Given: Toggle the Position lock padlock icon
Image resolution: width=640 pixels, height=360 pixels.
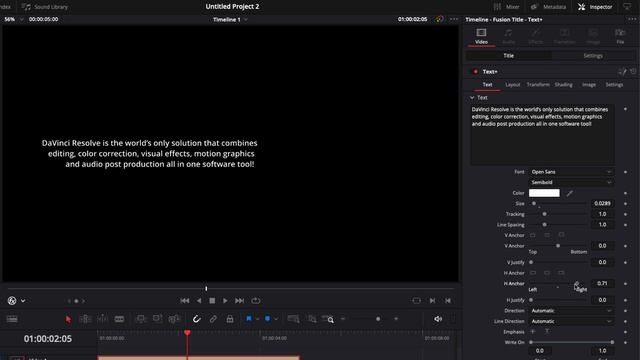Looking at the screenshot, I should [230, 319].
